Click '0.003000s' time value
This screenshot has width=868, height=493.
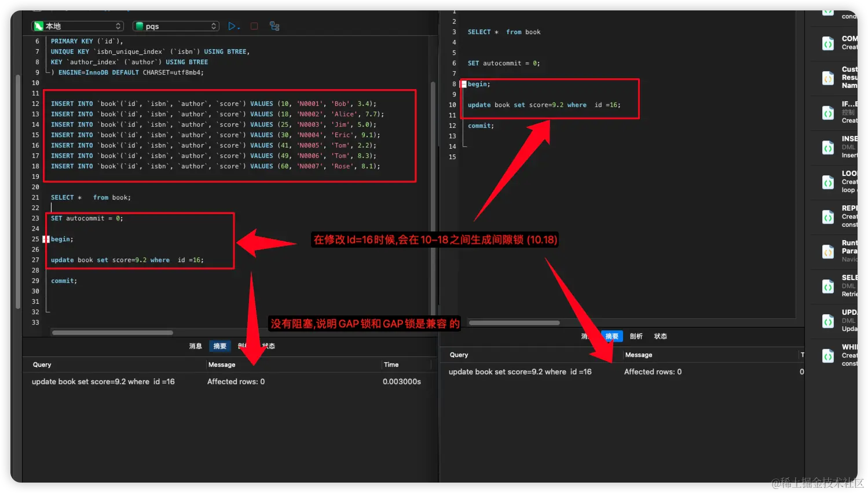tap(402, 381)
